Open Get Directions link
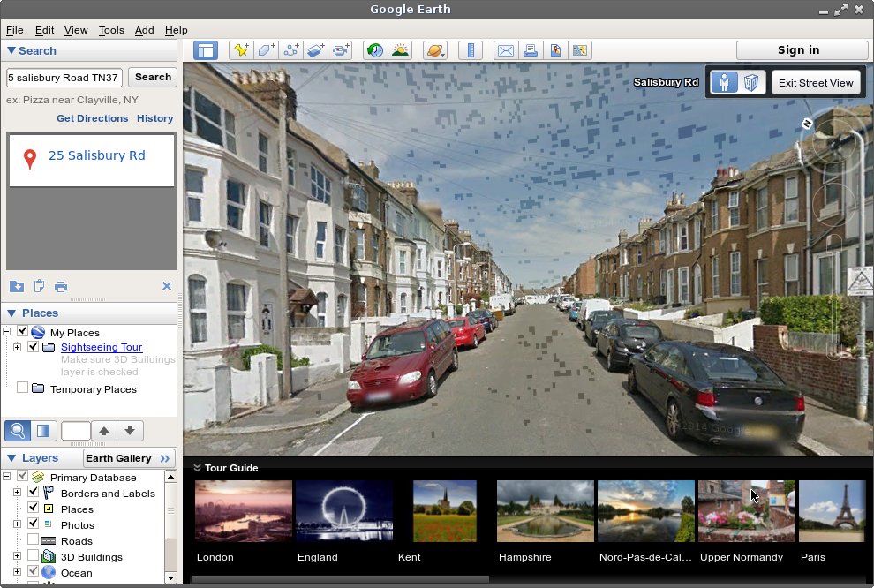 (x=93, y=118)
